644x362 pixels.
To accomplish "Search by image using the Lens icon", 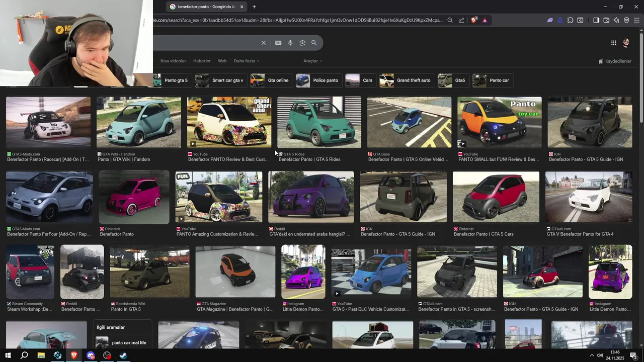I will (x=302, y=43).
